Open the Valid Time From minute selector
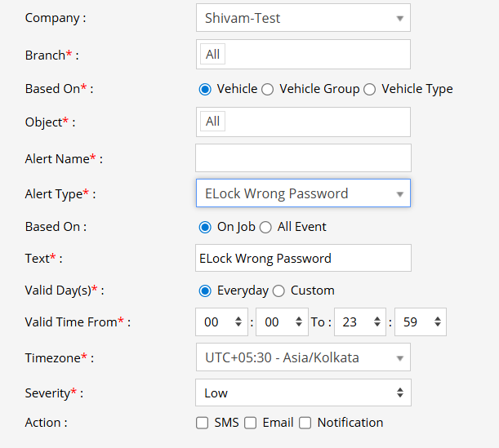This screenshot has width=499, height=448. [x=282, y=322]
